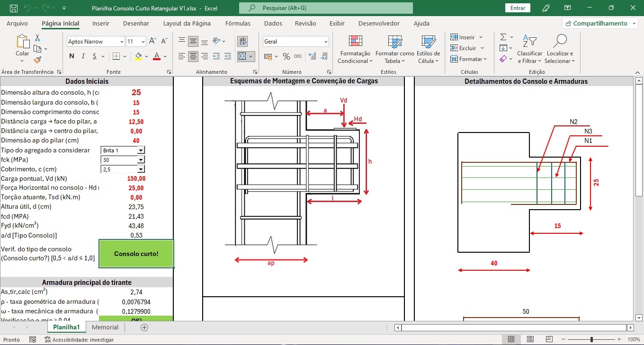This screenshot has height=345, width=644.
Task: Click the Entrar sign-in button
Action: pyautogui.click(x=518, y=8)
